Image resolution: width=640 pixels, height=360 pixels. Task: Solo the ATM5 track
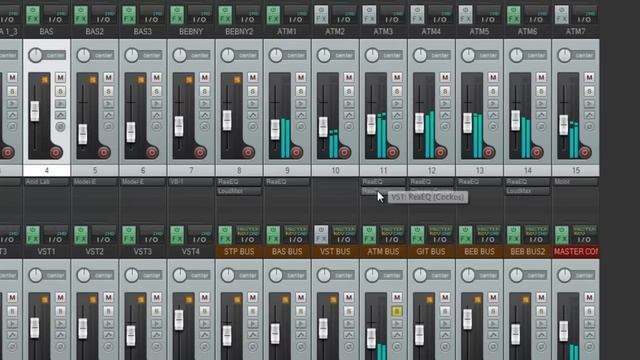tap(493, 91)
